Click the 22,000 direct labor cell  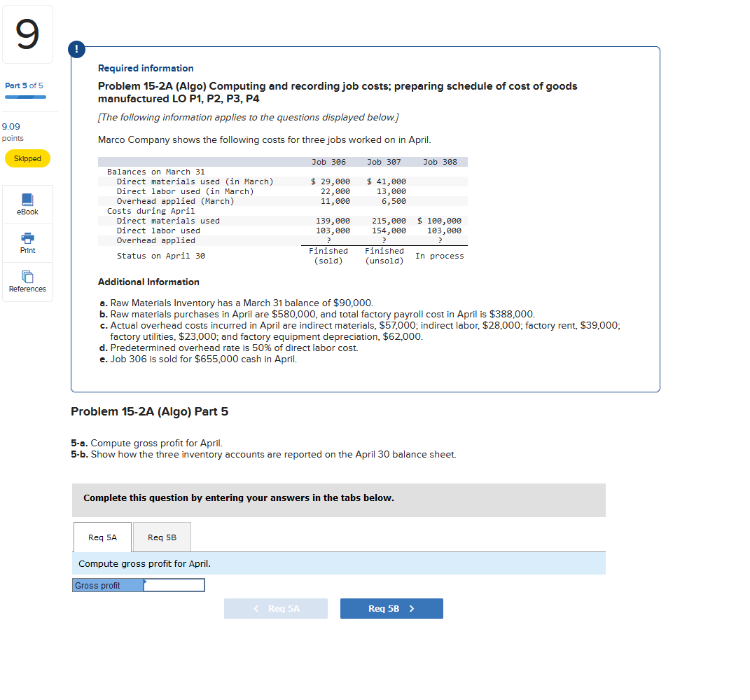tap(335, 191)
